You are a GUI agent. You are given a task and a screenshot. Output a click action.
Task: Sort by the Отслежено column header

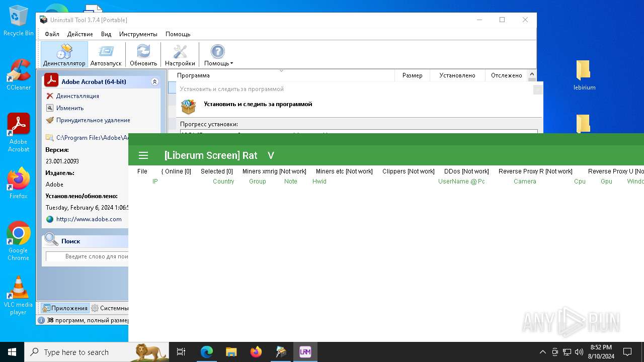506,75
